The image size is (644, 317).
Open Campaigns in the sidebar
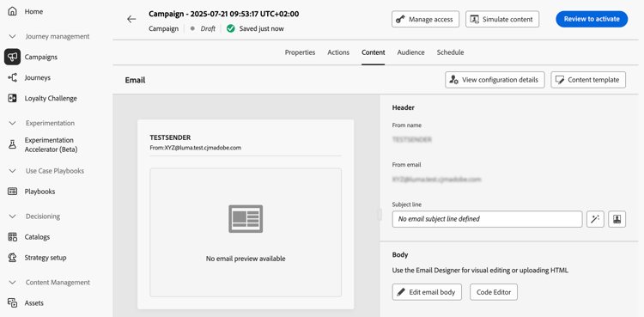click(40, 58)
